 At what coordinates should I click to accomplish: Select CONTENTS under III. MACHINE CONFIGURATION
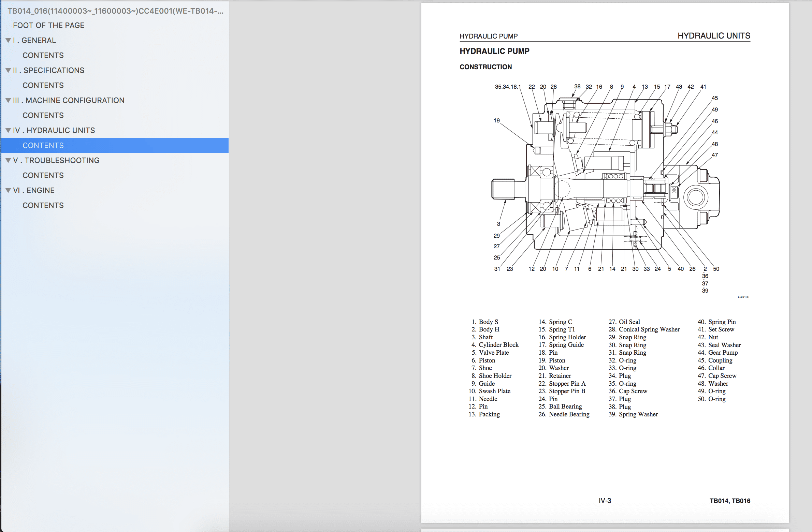tap(43, 115)
